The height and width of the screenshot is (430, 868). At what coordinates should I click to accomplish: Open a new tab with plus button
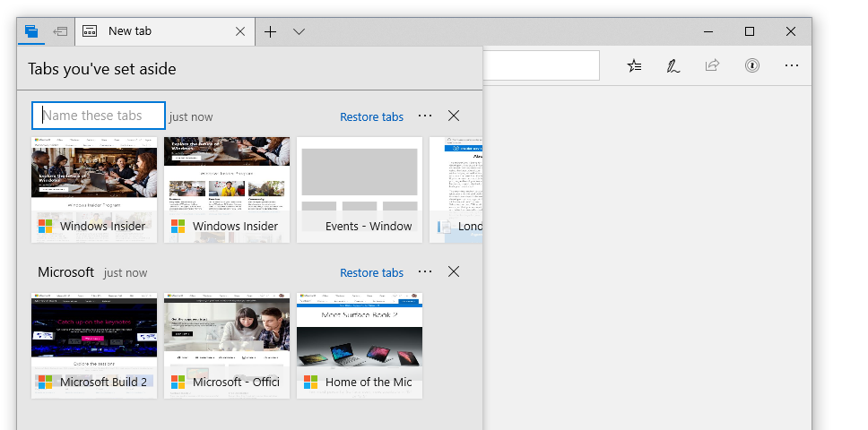click(x=270, y=31)
